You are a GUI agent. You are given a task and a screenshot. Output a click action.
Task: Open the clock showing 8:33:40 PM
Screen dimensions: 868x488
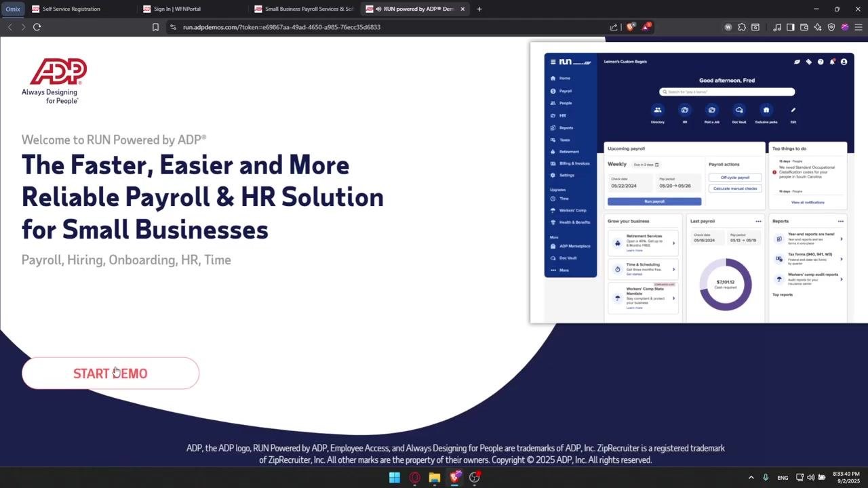coord(846,477)
